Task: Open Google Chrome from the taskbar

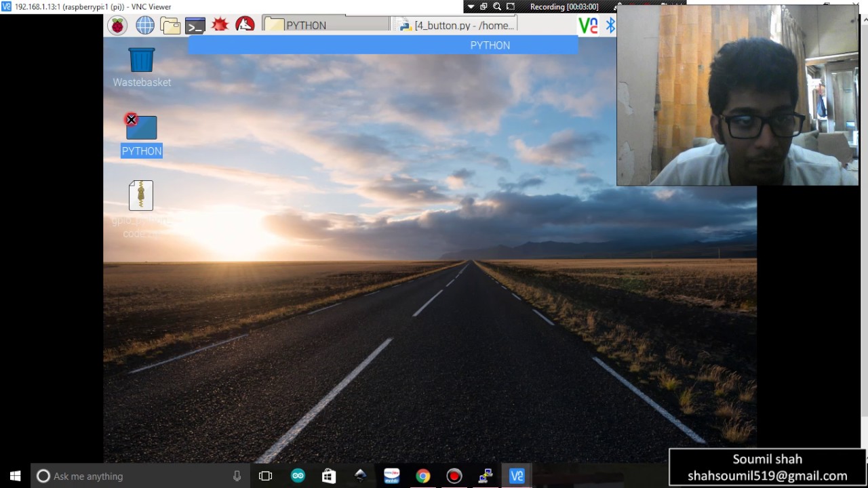Action: 422,476
